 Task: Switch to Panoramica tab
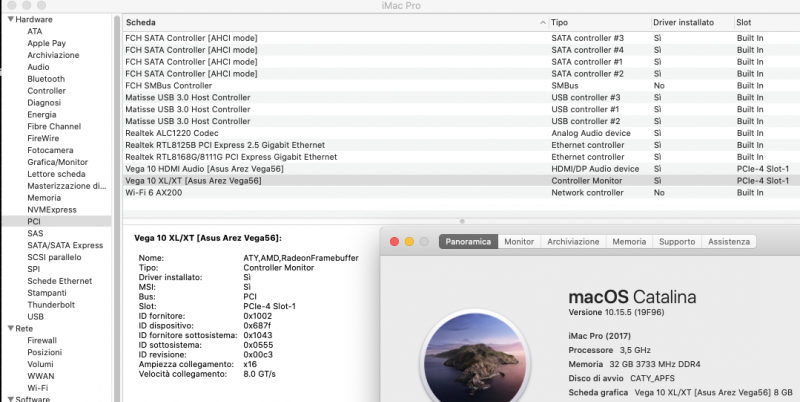click(468, 242)
